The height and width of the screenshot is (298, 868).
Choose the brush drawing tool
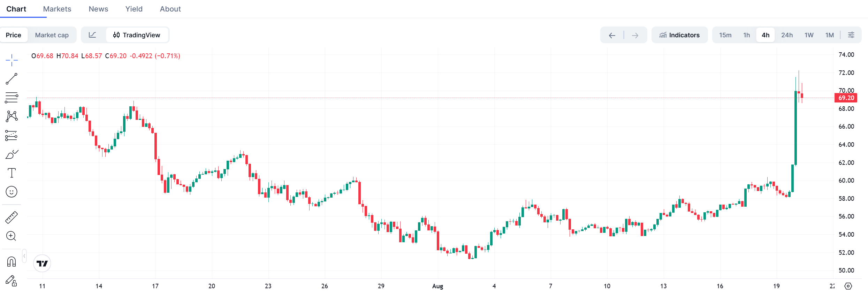[12, 154]
